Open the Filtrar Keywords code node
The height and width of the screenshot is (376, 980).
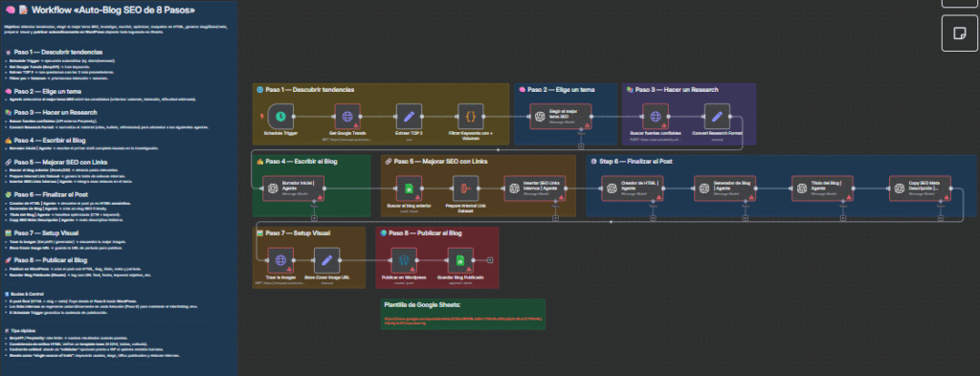[x=471, y=116]
